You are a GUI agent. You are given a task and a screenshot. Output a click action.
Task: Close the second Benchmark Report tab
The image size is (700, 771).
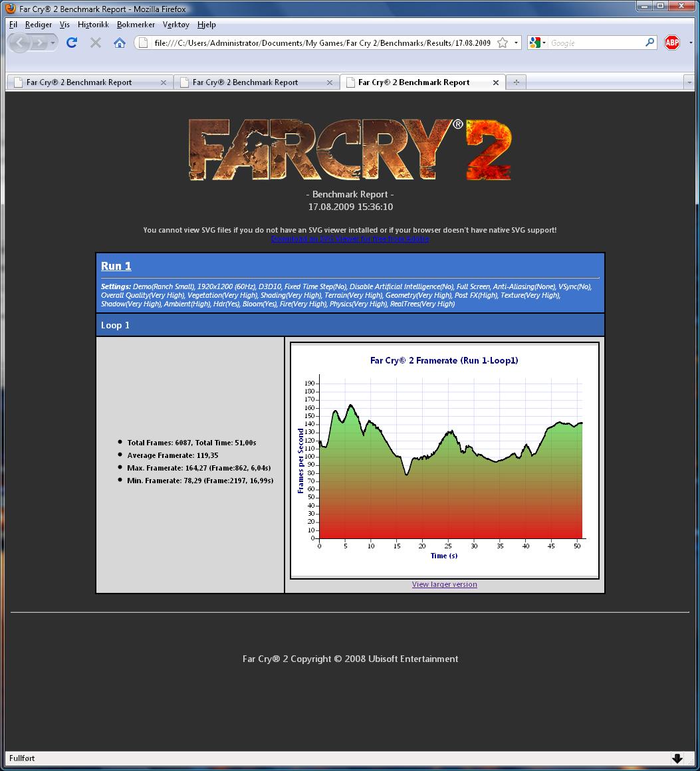pos(330,82)
